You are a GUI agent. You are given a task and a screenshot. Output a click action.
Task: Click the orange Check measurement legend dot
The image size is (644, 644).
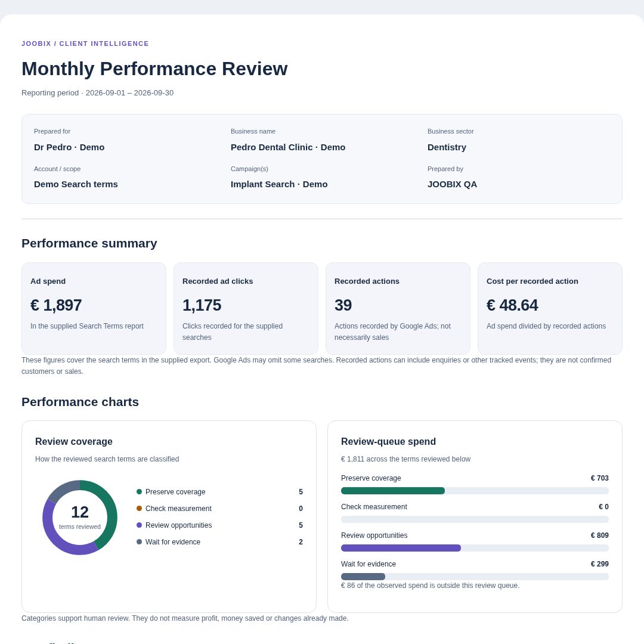tap(139, 509)
